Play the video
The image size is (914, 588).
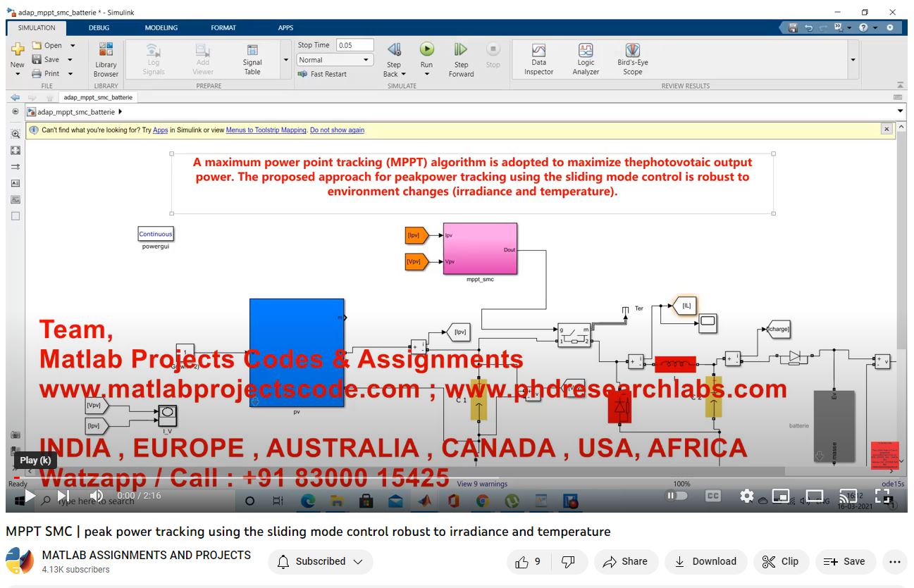coord(30,496)
